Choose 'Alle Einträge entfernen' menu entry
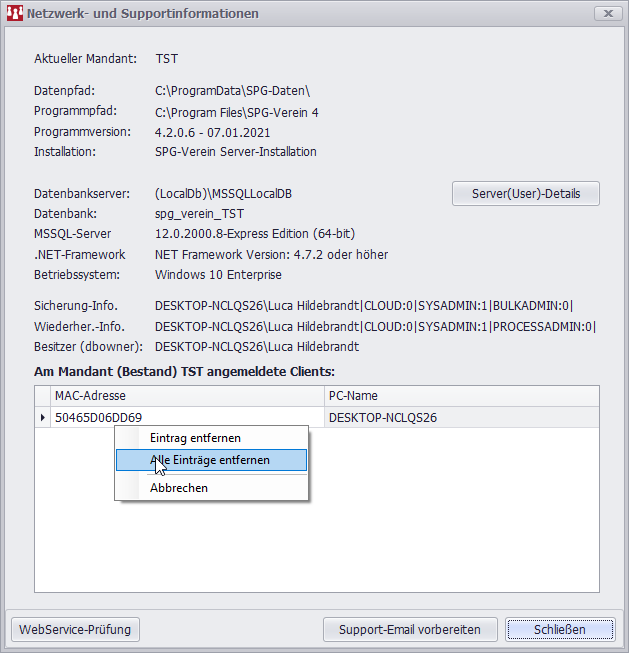Viewport: 629px width, 653px height. coord(210,460)
